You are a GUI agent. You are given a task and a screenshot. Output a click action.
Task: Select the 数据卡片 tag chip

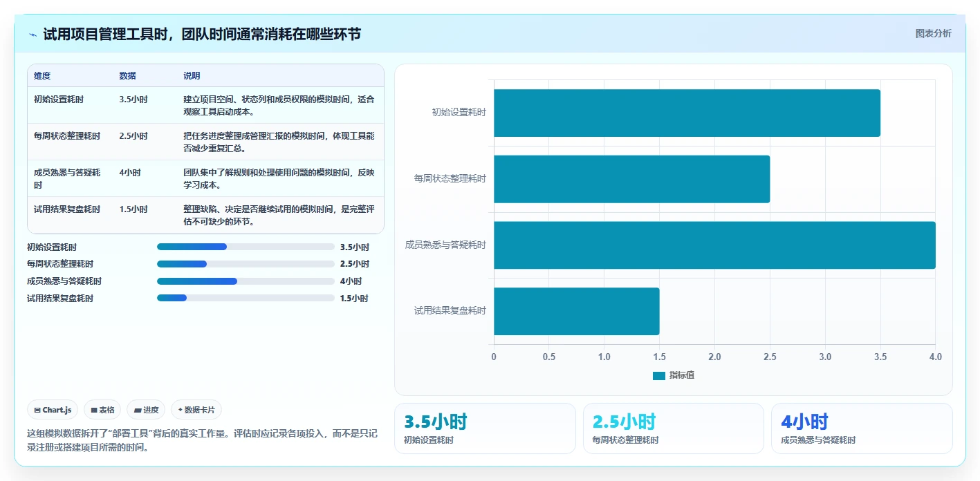pos(196,410)
